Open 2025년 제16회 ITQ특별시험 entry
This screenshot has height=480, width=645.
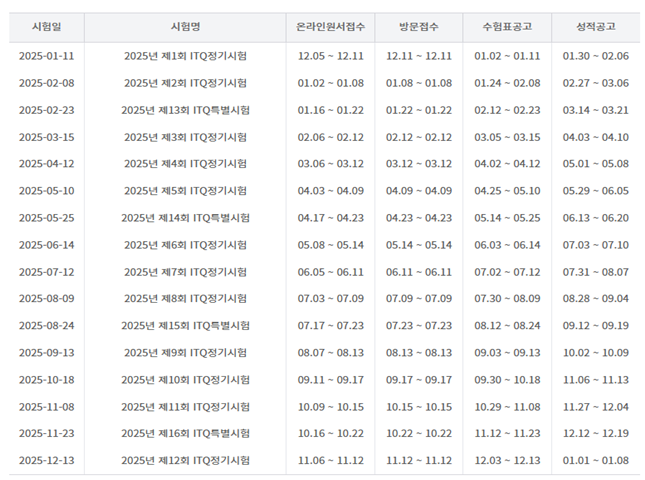tap(185, 433)
